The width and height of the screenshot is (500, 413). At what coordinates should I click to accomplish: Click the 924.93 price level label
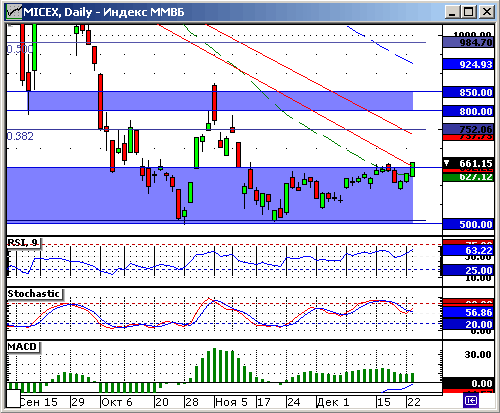(x=468, y=64)
